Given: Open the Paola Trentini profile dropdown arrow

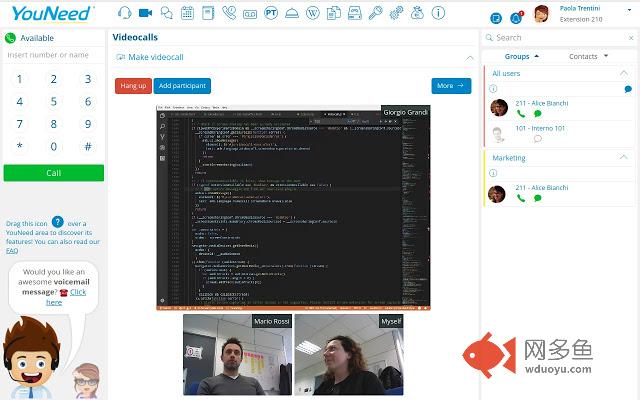Looking at the screenshot, I should pyautogui.click(x=629, y=9).
